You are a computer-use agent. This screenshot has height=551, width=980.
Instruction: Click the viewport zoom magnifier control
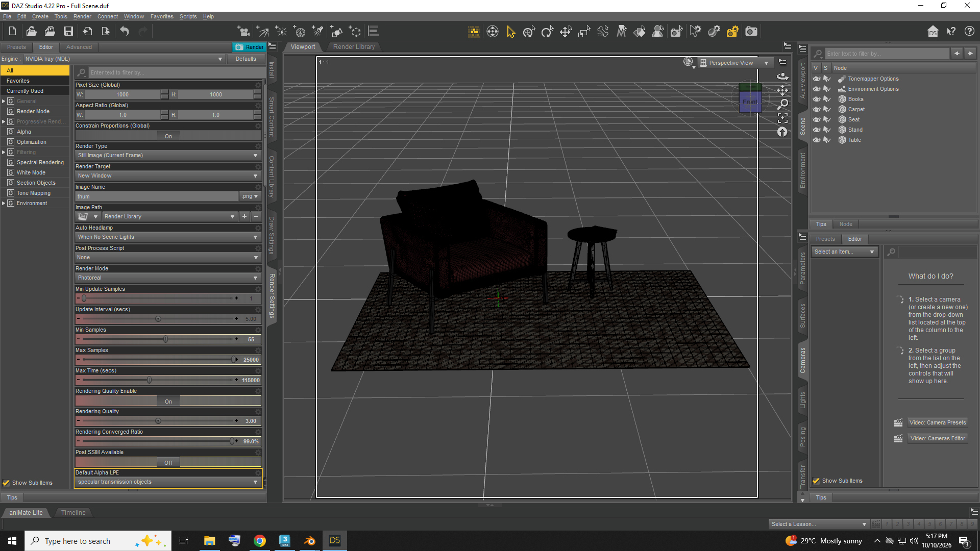782,104
